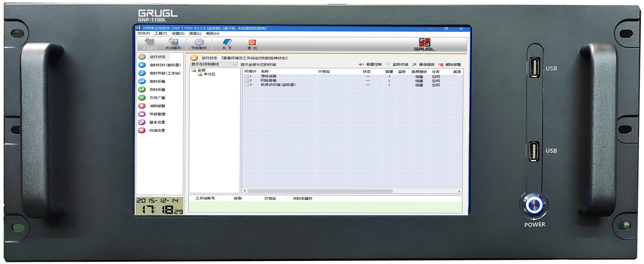Click the terminal list scrollbar left arrow
The width and height of the screenshot is (644, 264).
pos(245,191)
